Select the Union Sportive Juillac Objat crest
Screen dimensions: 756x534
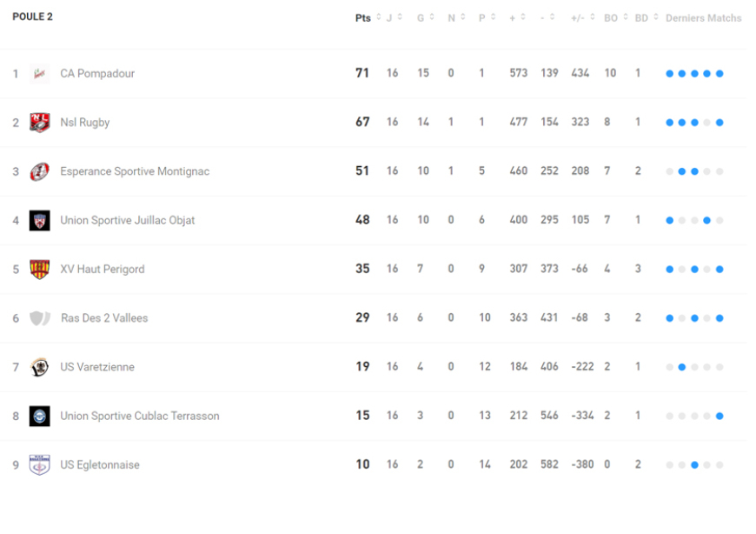click(x=39, y=220)
